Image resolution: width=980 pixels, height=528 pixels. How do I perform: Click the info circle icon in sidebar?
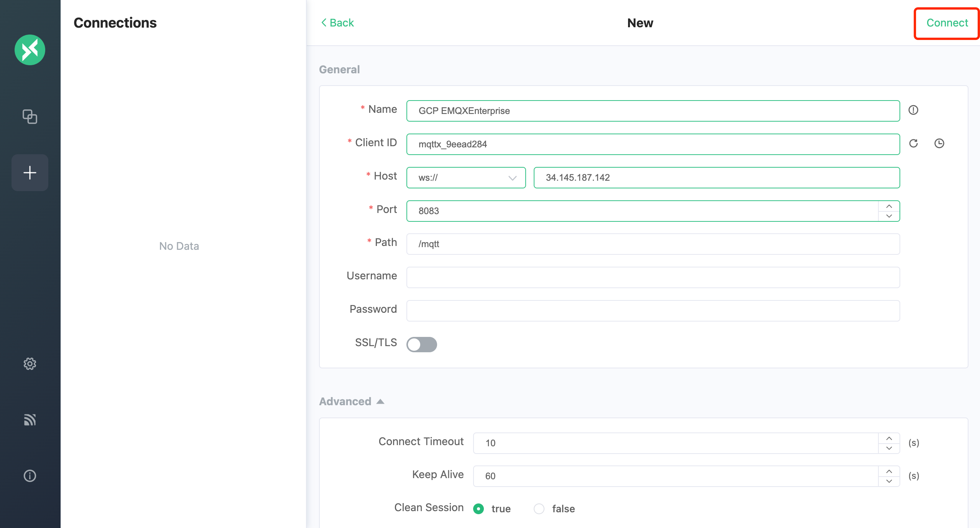coord(30,475)
